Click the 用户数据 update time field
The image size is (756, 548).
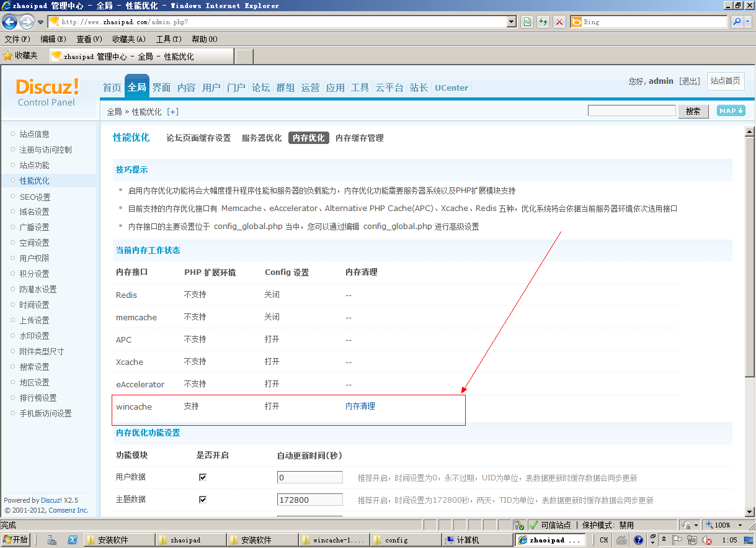(310, 477)
